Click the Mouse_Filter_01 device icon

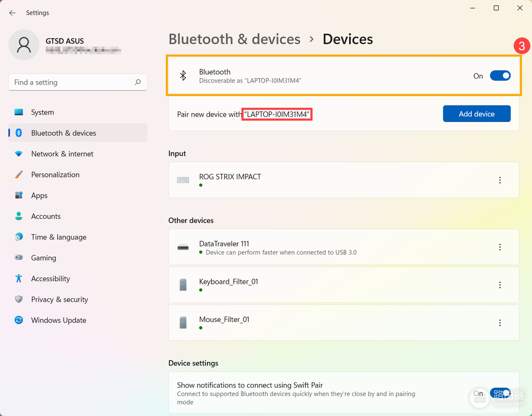(x=183, y=323)
